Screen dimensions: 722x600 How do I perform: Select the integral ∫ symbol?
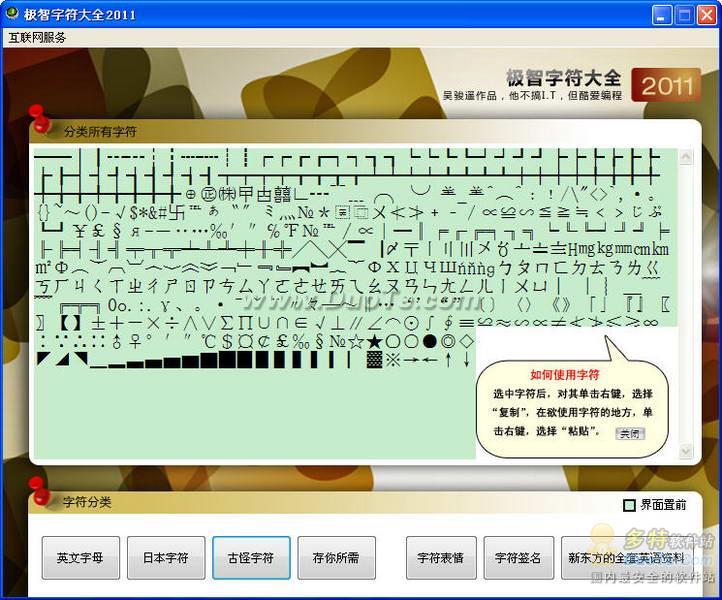tap(430, 323)
